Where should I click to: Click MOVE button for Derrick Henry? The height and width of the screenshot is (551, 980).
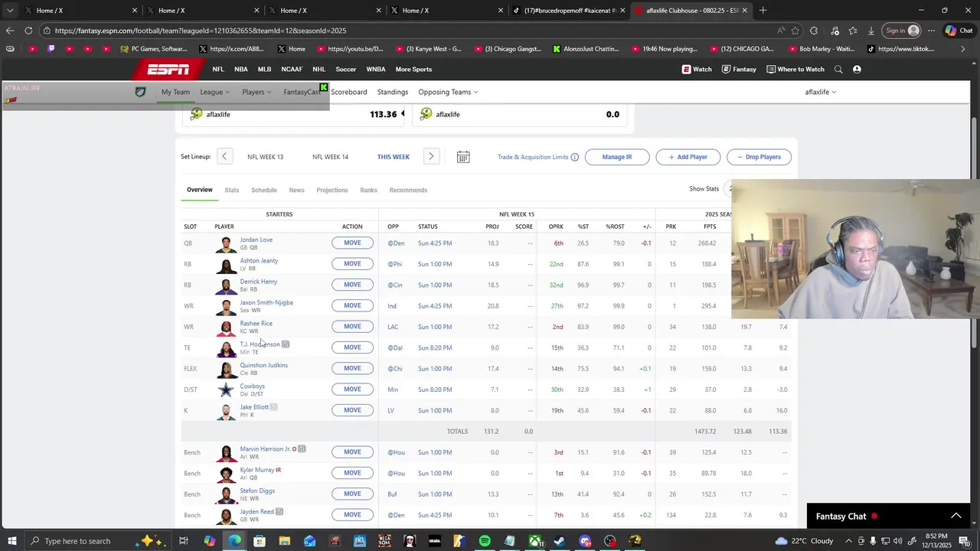[352, 285]
